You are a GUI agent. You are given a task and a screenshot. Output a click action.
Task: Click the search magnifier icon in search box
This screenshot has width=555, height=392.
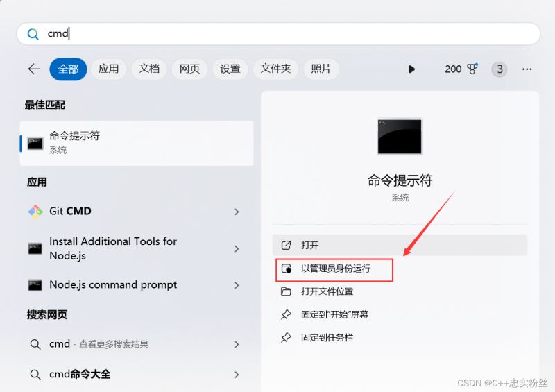[33, 34]
